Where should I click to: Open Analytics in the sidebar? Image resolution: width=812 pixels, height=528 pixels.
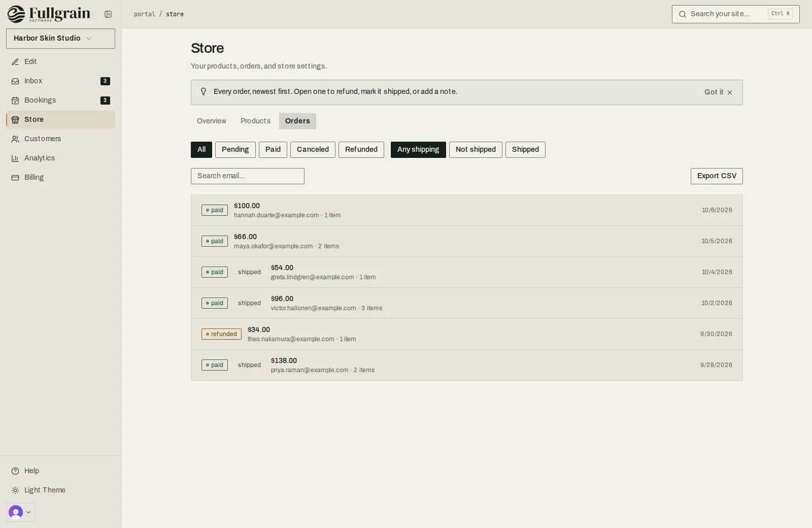(x=60, y=158)
